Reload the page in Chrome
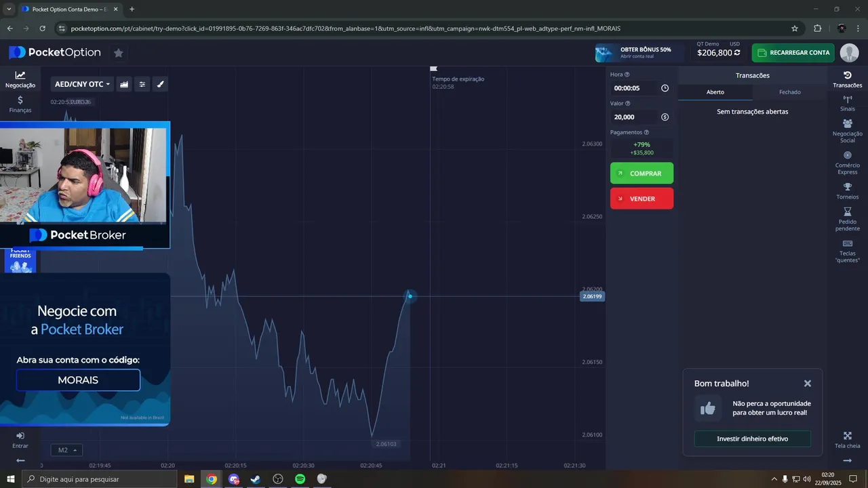The image size is (868, 488). point(43,28)
